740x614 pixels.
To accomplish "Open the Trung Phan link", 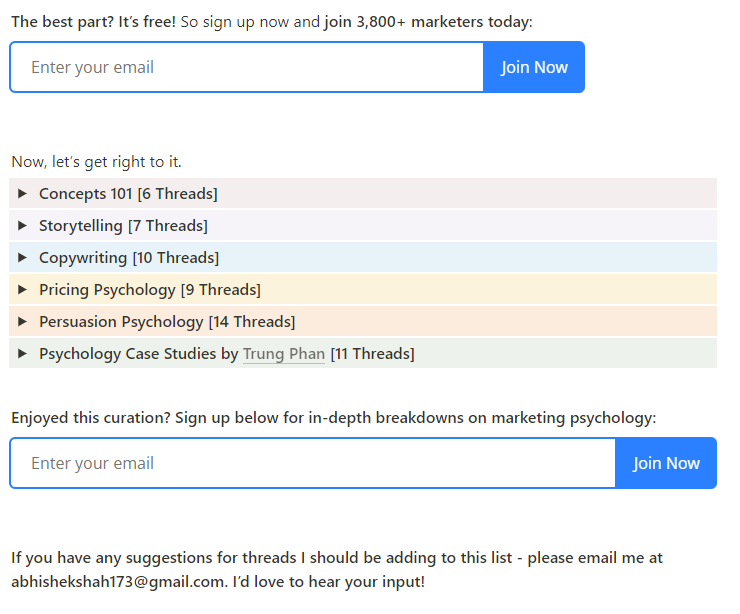I will pyautogui.click(x=283, y=354).
